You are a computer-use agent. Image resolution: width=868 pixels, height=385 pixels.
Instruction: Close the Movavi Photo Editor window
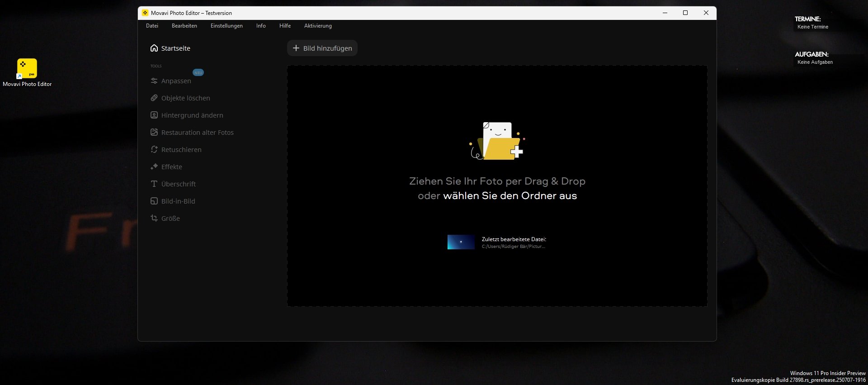coord(706,13)
